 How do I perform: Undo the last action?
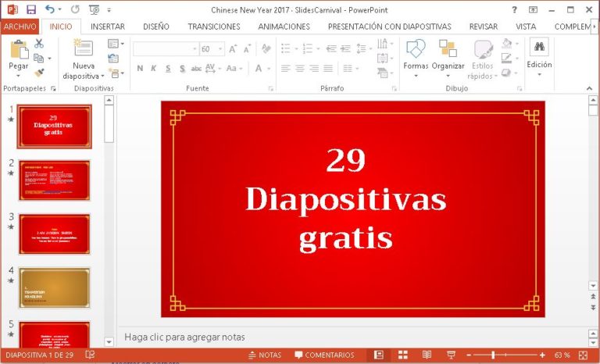pos(50,9)
